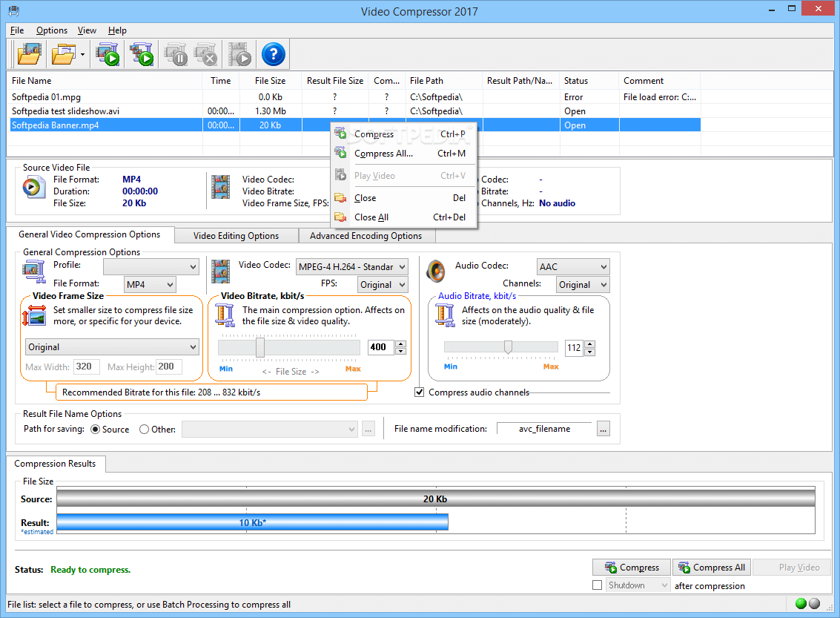Click the gray status light in status bar
The image size is (840, 618).
point(814,603)
